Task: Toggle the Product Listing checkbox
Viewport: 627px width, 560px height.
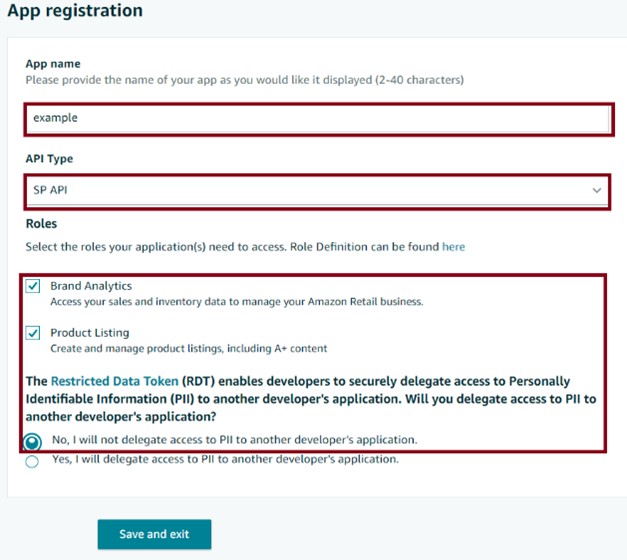Action: click(34, 333)
